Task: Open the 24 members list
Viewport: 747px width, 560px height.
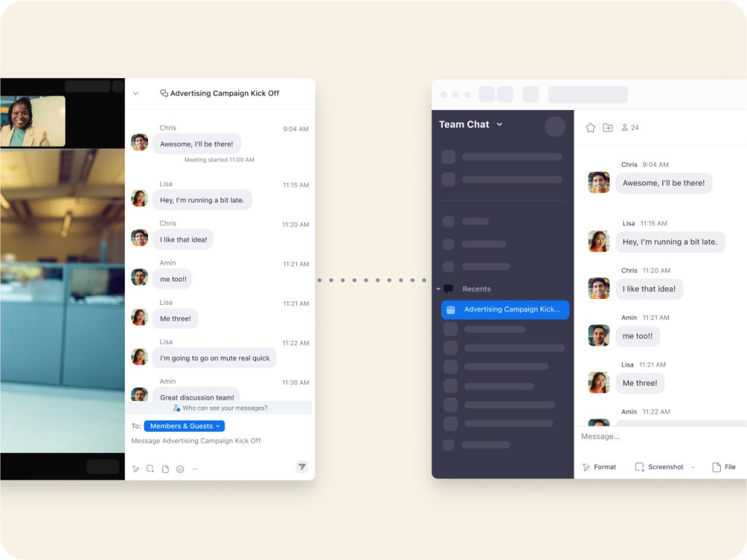Action: tap(630, 128)
